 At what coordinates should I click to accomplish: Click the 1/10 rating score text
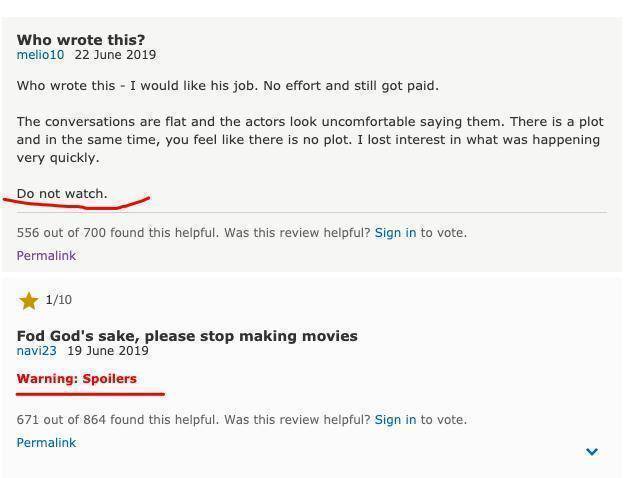point(59,300)
